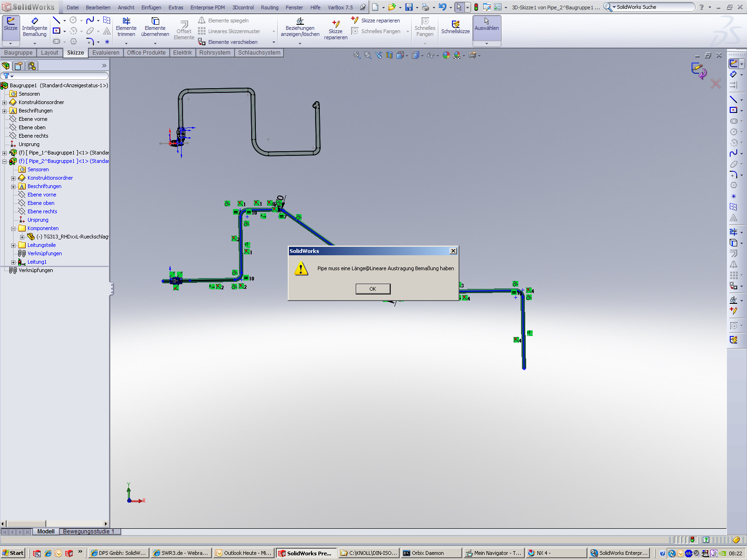
Task: Switch to the Evaluieren tab
Action: pos(106,53)
